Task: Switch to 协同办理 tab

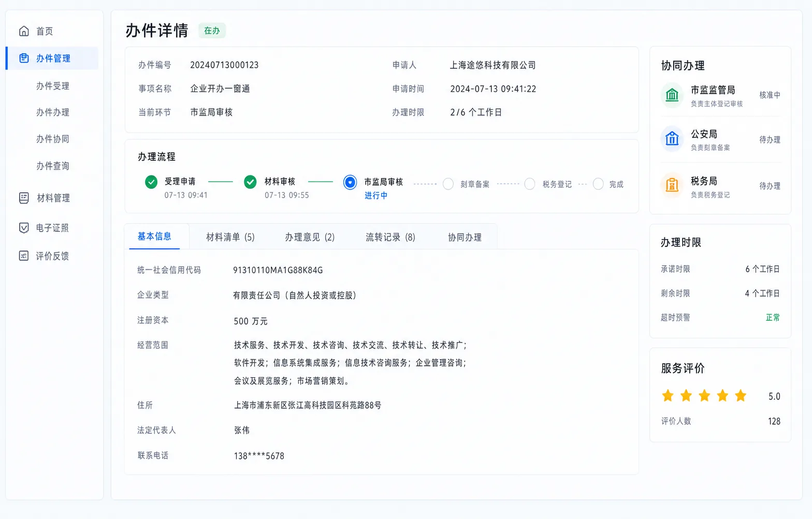Action: 465,237
